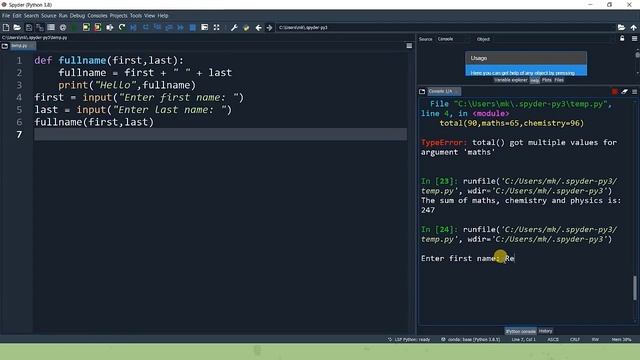Screen dimensions: 640x360
Task: Run cell and advance icon
Action: pos(98,27)
